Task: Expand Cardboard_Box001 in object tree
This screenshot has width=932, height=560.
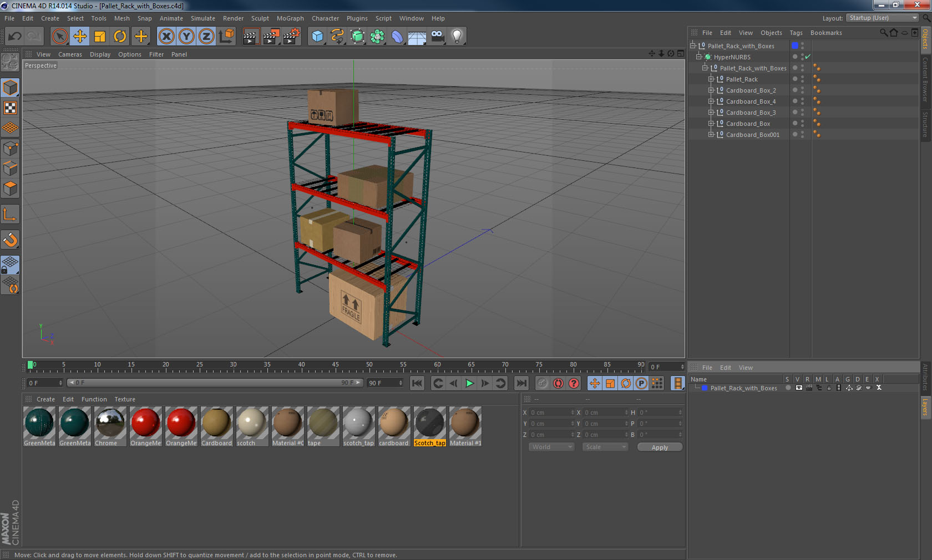Action: (x=711, y=135)
